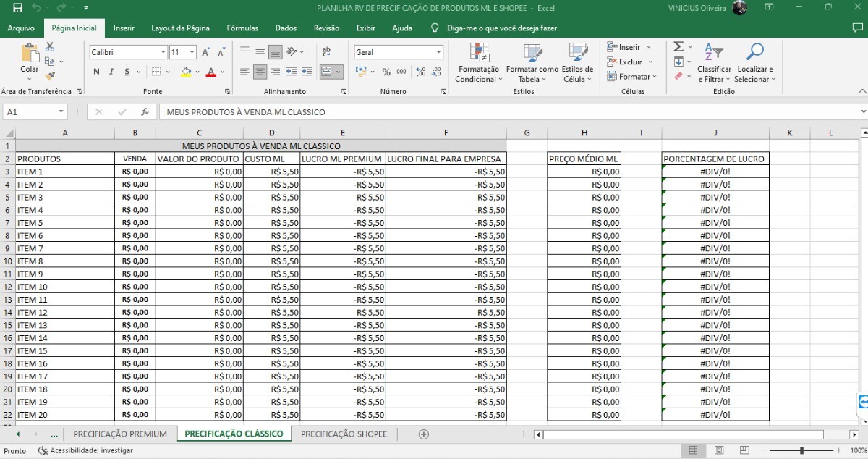Click the wrap text icon
Viewport: 868px width, 459px height.
pyautogui.click(x=326, y=52)
